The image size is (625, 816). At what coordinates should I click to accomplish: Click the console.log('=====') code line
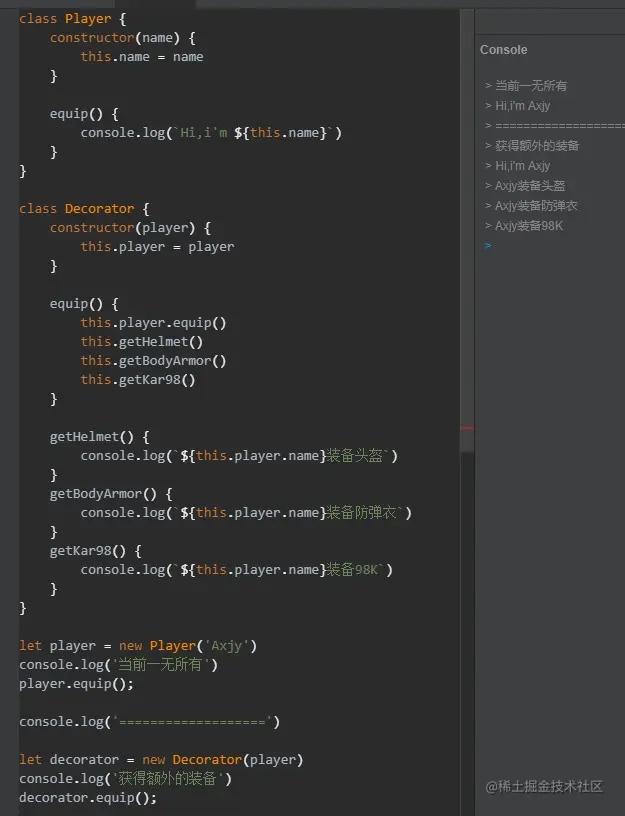(x=149, y=722)
